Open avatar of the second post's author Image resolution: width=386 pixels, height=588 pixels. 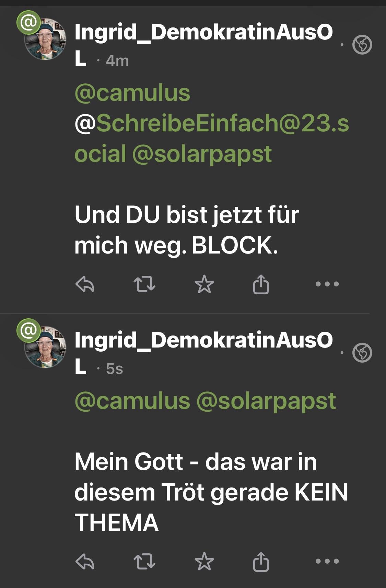coord(45,347)
